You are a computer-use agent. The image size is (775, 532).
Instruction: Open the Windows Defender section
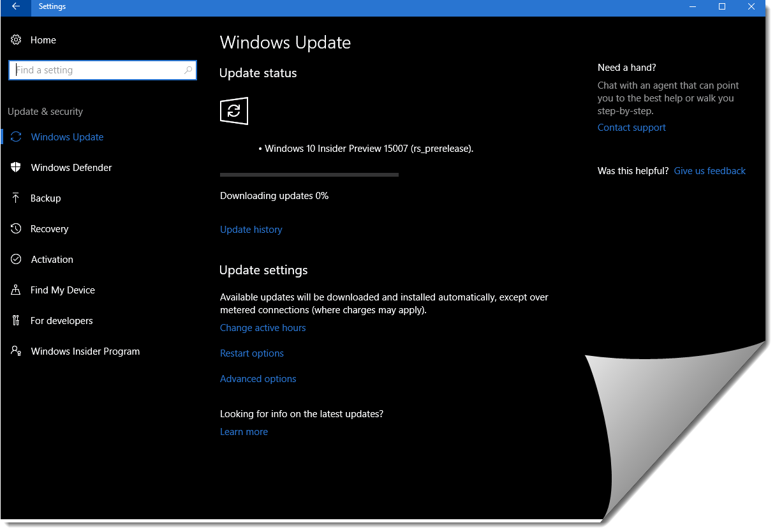(x=71, y=168)
